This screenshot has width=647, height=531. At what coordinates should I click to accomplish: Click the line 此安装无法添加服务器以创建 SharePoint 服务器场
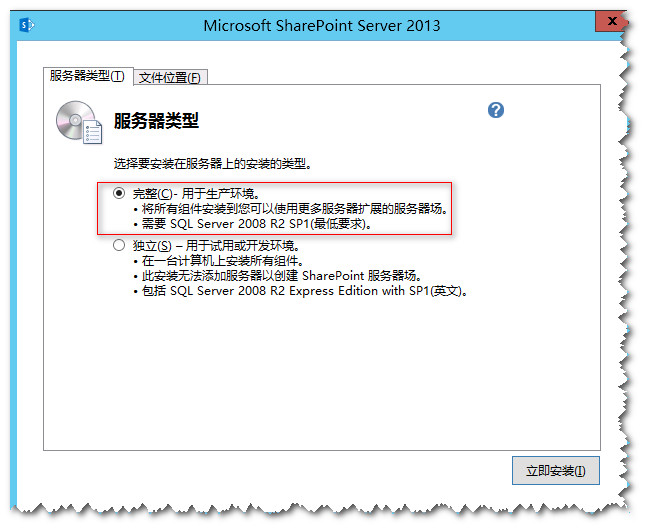tap(281, 276)
